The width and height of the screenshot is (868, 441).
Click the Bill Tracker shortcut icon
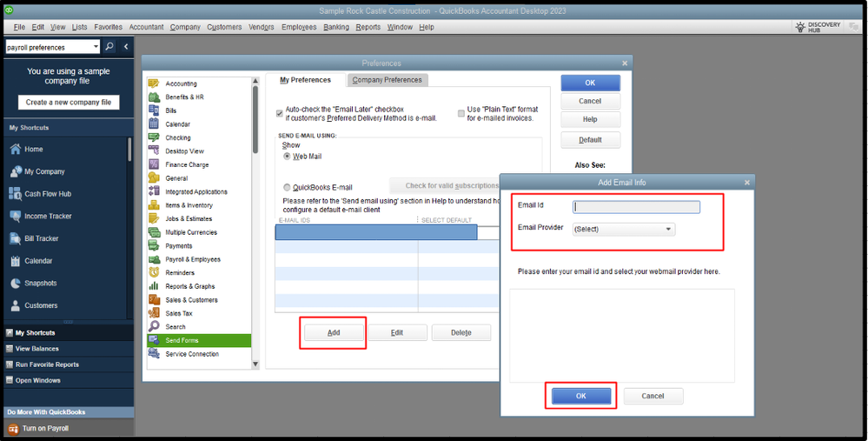coord(16,238)
